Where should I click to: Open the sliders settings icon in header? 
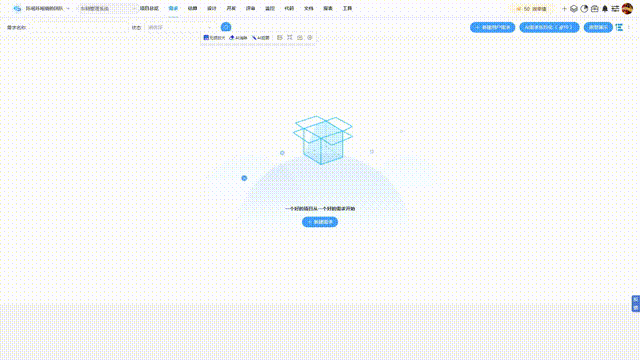[x=615, y=9]
